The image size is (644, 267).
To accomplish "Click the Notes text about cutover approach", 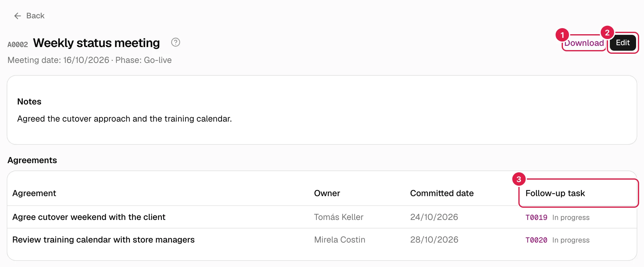I will click(124, 119).
